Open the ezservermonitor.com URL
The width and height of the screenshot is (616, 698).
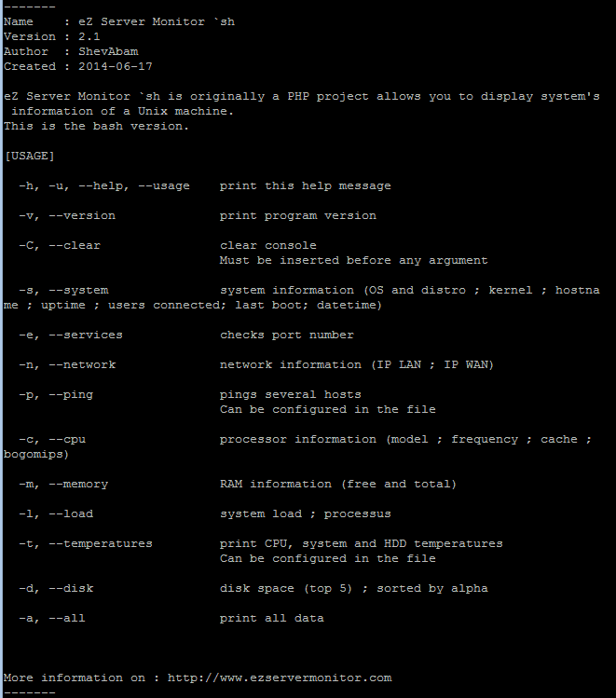coord(280,678)
